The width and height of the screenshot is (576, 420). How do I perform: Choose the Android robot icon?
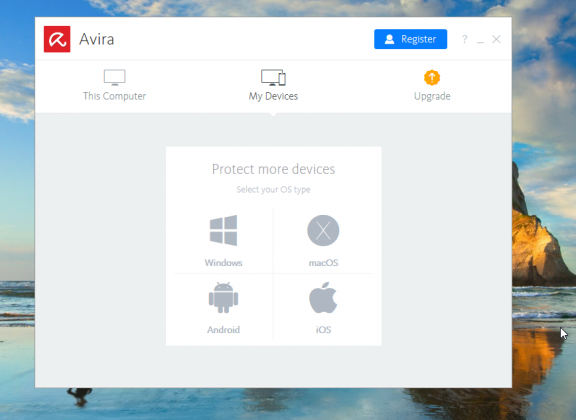point(223,298)
